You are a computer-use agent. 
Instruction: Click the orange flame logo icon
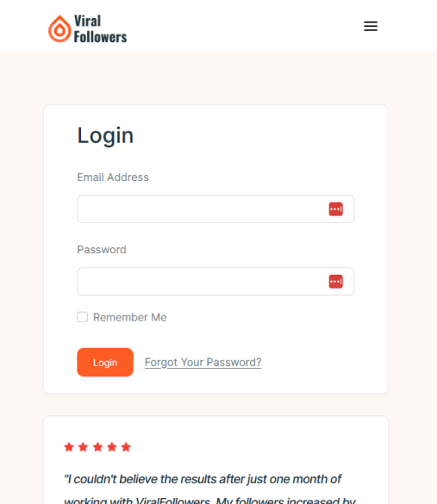(59, 28)
